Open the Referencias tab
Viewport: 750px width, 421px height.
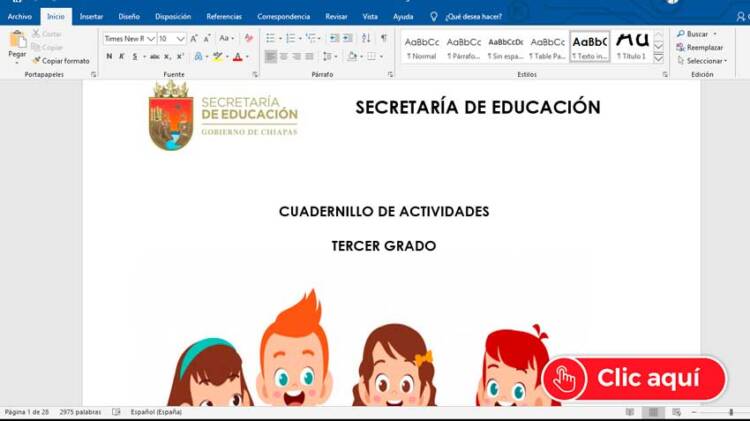[224, 17]
